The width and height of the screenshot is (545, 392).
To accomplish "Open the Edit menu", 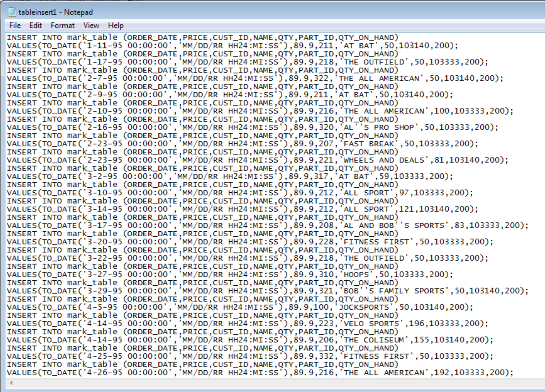I will click(x=35, y=25).
